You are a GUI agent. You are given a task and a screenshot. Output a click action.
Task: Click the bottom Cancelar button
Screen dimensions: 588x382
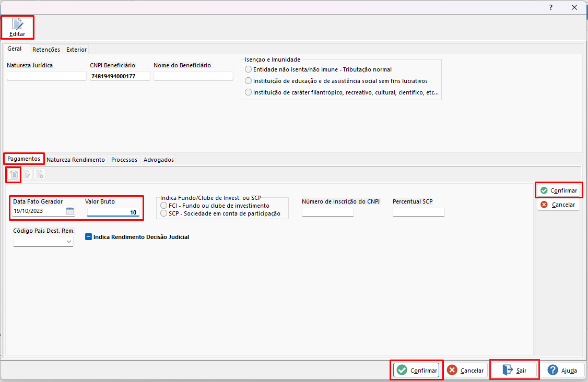click(x=465, y=371)
